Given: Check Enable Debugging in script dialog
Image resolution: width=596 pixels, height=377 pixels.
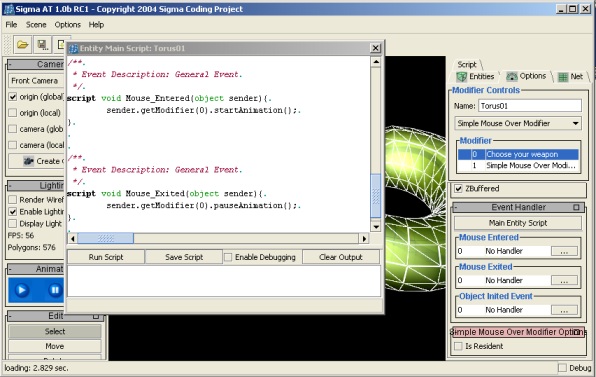Looking at the screenshot, I should tap(228, 257).
